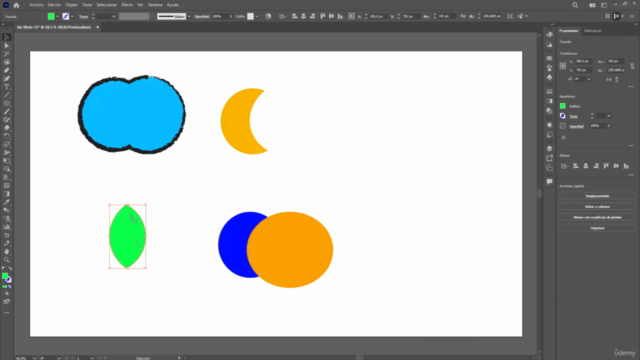The height and width of the screenshot is (360, 640).
Task: Select the Eyedropper tool
Action: point(7,202)
